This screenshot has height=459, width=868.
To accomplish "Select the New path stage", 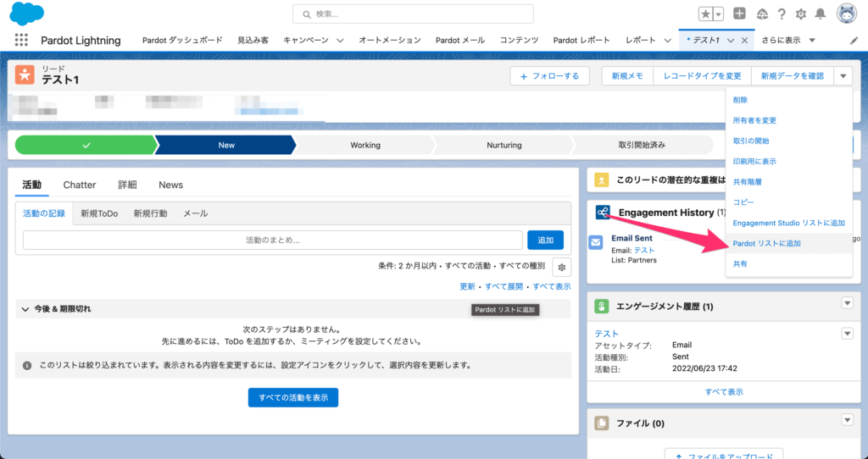I will (x=225, y=145).
